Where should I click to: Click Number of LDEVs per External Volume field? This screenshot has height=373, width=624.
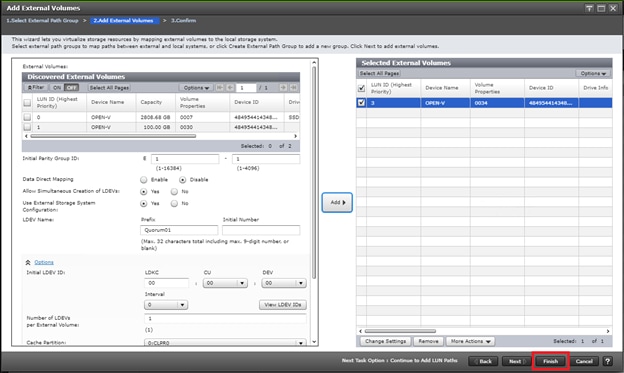pos(225,318)
